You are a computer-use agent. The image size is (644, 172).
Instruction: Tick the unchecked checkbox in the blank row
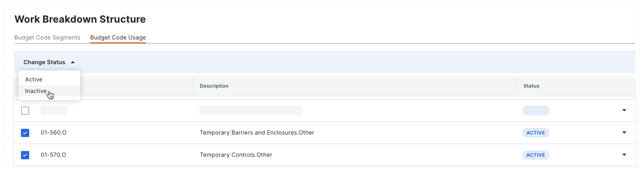(25, 110)
